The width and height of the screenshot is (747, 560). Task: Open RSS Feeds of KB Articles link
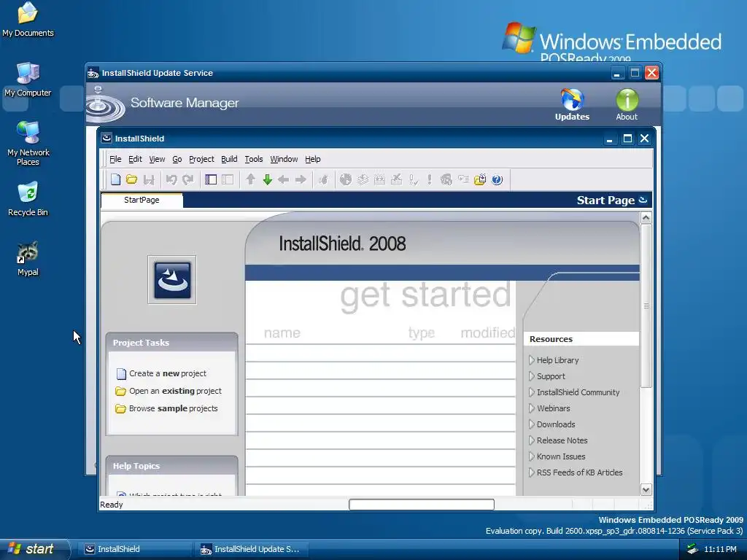pos(580,472)
